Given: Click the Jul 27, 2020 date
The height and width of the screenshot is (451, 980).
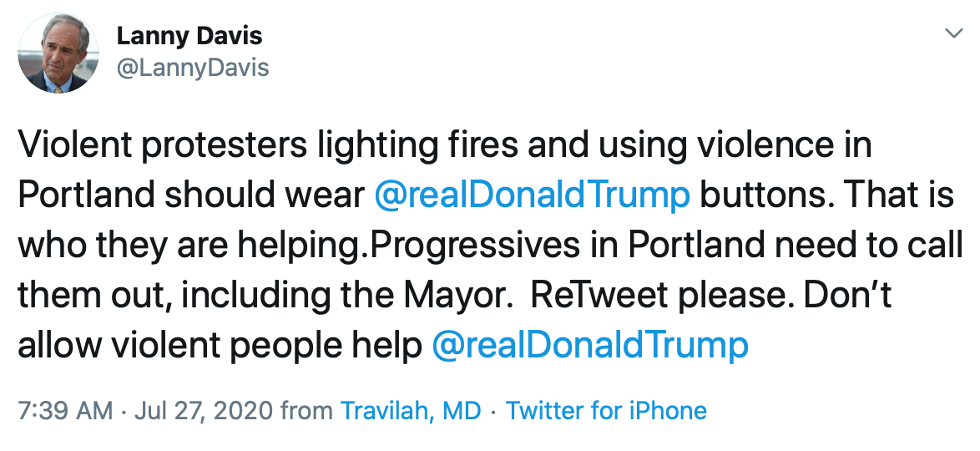Looking at the screenshot, I should point(203,411).
